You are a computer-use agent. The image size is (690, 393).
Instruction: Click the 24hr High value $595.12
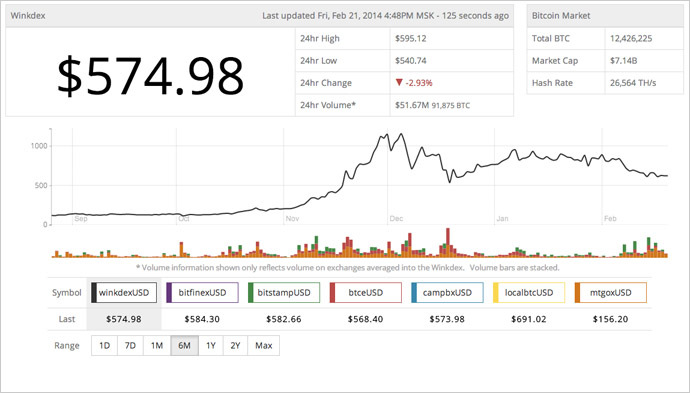click(411, 38)
